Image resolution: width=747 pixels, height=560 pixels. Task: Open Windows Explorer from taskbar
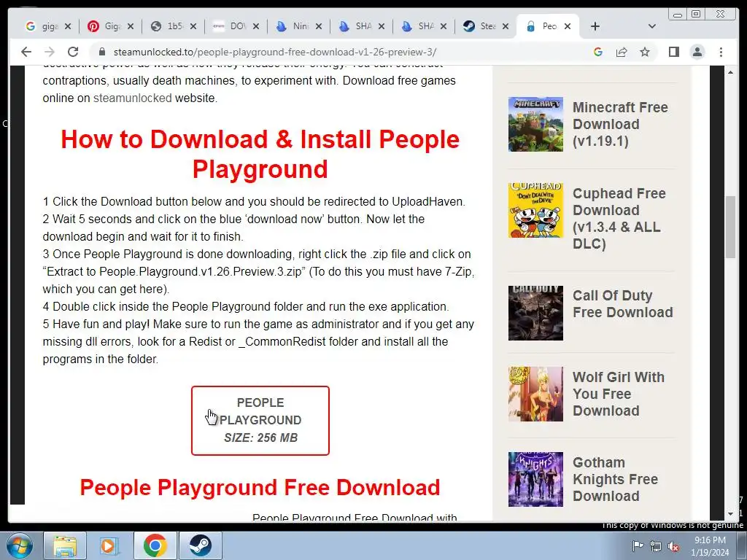pos(65,545)
